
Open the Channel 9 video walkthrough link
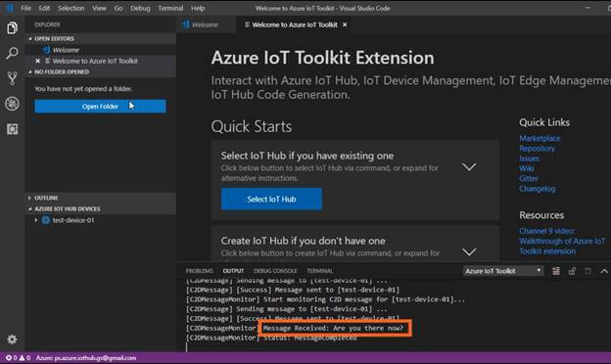tap(562, 241)
